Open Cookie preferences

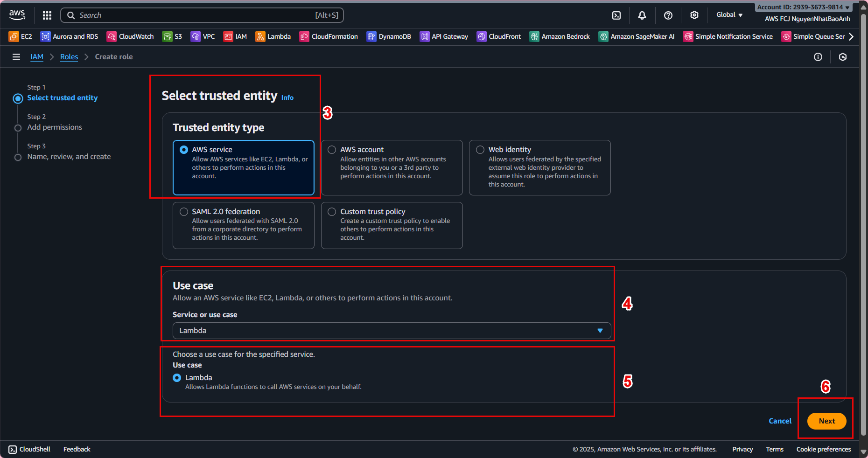click(824, 449)
